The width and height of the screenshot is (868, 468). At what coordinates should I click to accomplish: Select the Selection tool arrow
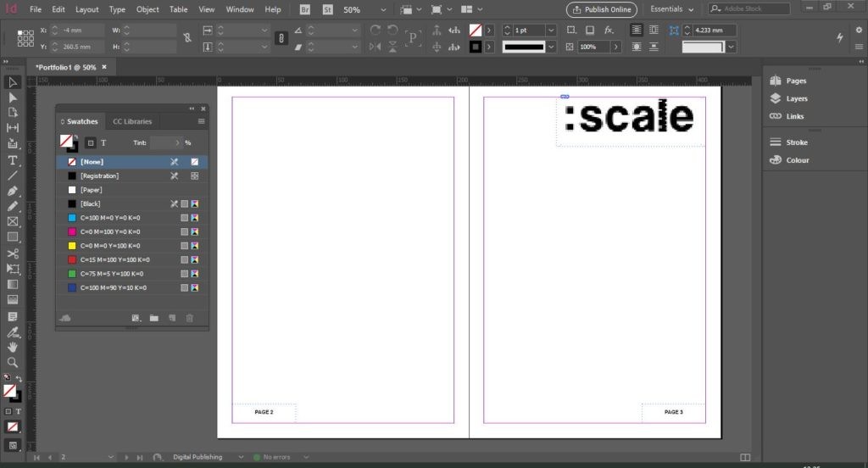click(x=13, y=82)
